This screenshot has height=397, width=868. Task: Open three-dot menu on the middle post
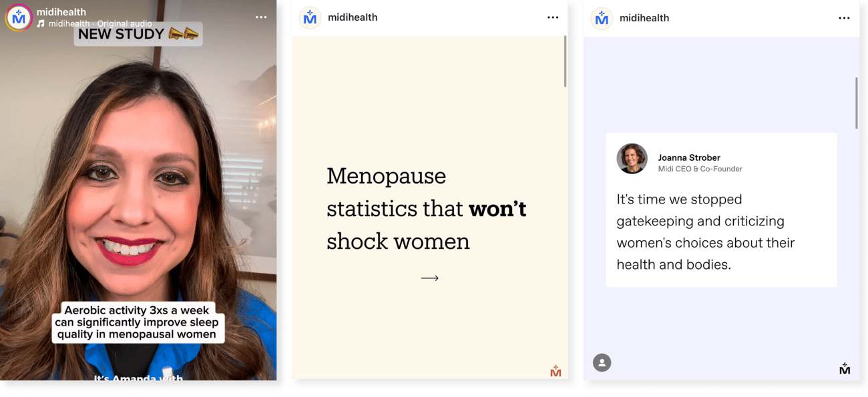(x=553, y=17)
